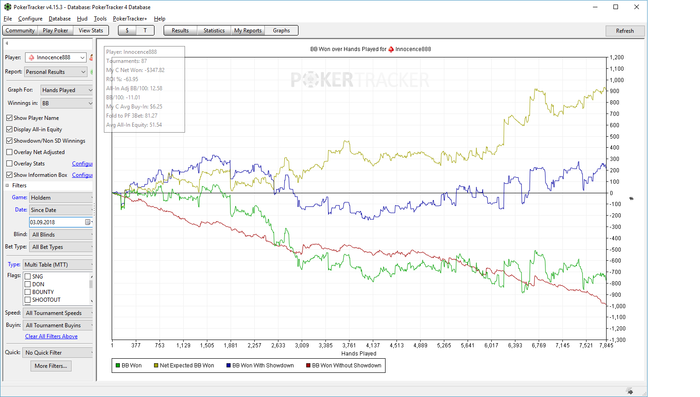This screenshot has width=700, height=397.
Task: Click the PokerTracker app icon in title bar
Action: [8, 7]
